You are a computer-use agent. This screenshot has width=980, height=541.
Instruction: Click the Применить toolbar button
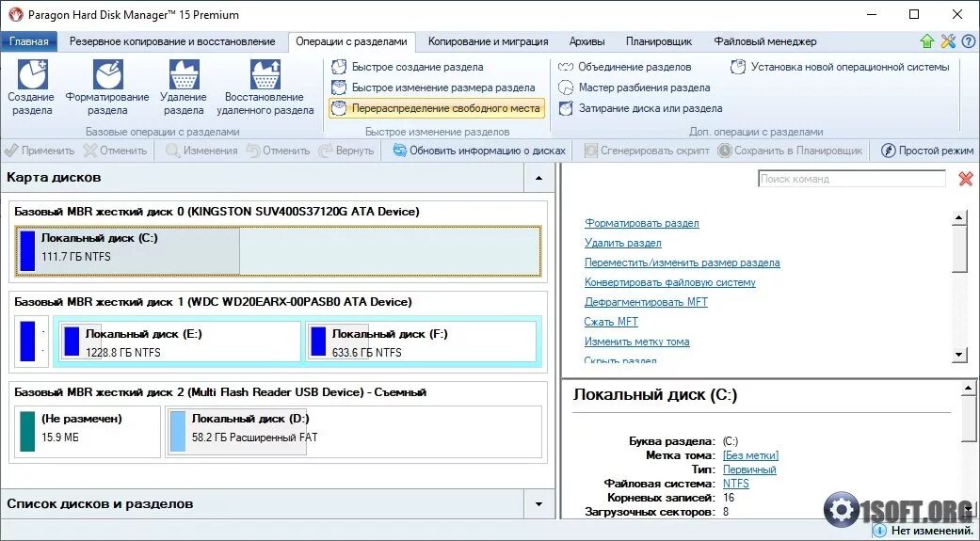[x=39, y=151]
